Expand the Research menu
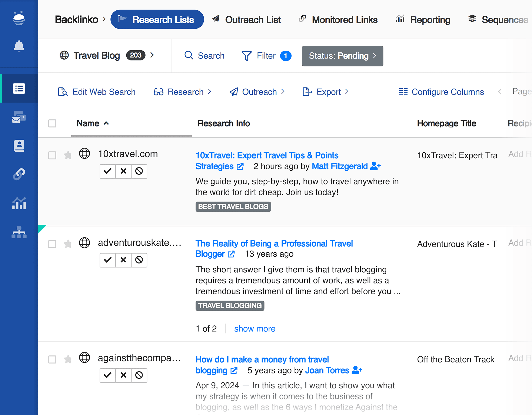 pos(183,92)
